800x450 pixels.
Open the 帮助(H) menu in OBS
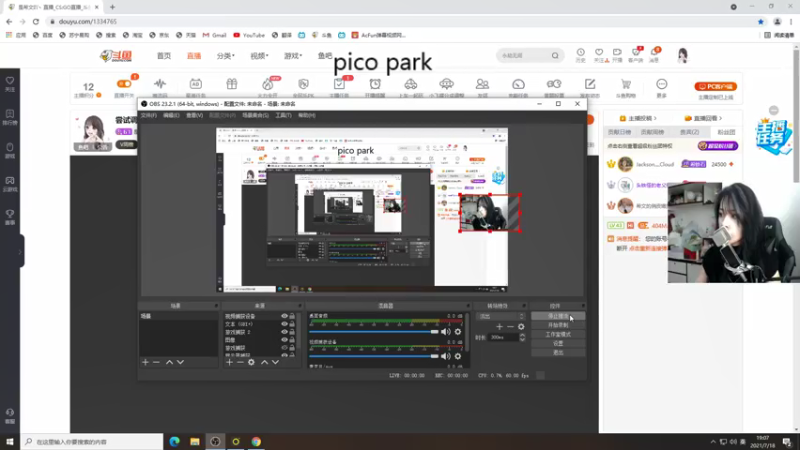(307, 116)
